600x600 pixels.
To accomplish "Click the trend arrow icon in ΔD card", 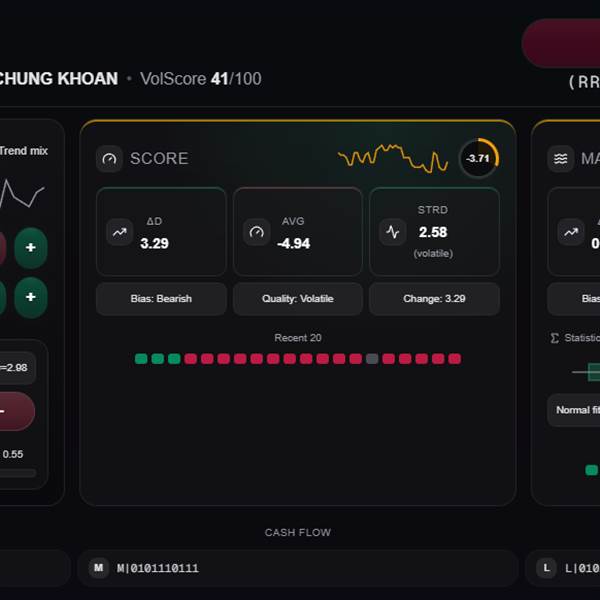I will point(120,232).
